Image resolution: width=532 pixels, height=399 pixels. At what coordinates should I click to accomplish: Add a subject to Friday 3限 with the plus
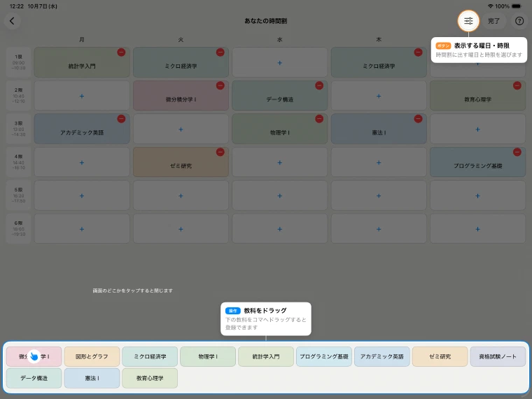(477, 129)
